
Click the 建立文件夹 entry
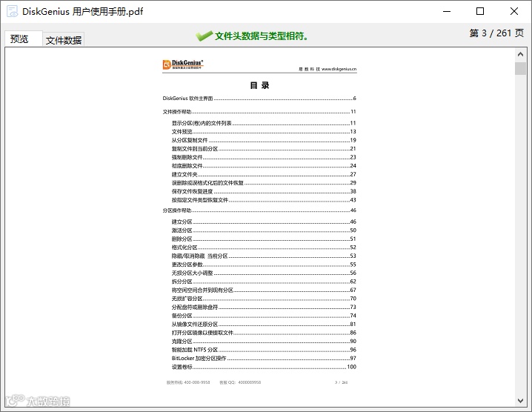pos(264,174)
